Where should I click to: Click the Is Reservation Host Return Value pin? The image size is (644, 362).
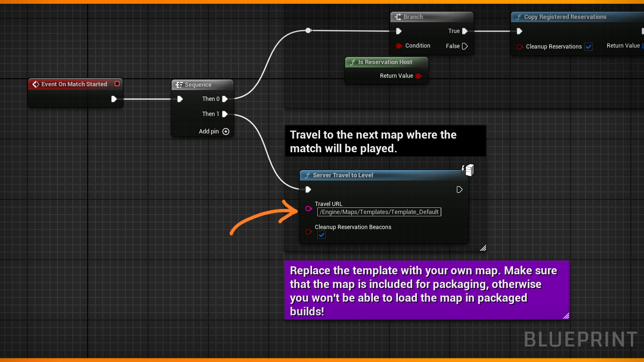click(418, 76)
